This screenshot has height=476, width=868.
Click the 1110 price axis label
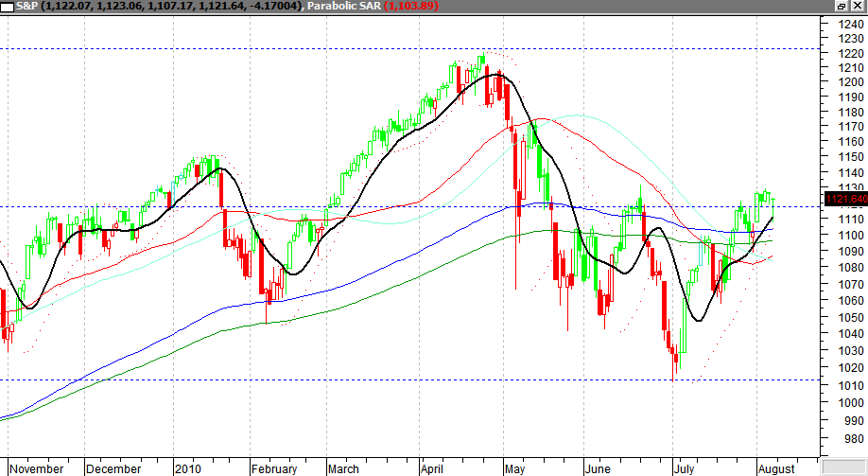point(851,219)
